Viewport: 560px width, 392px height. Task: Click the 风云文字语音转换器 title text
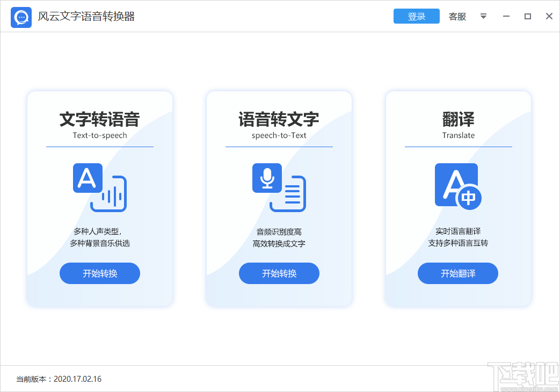tap(87, 17)
